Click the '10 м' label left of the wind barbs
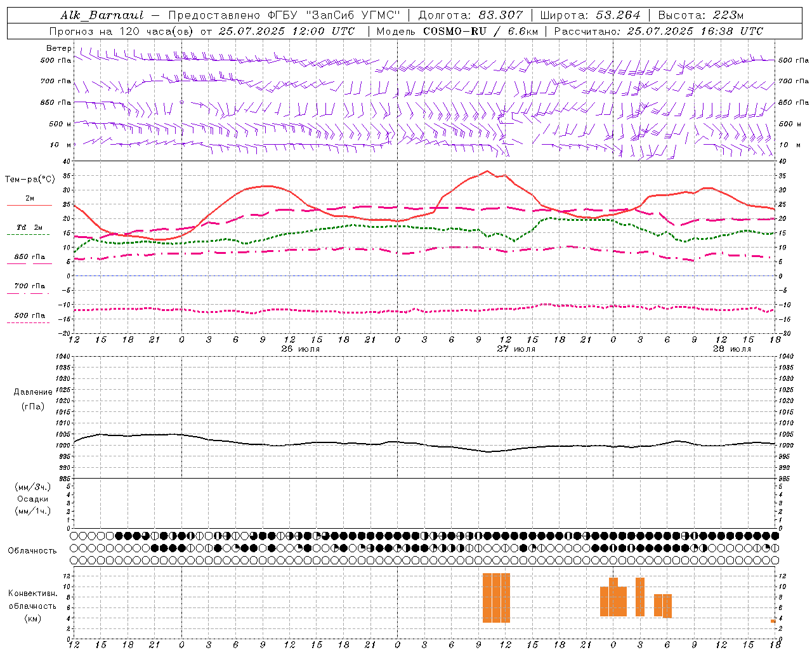The width and height of the screenshot is (812, 650). tap(60, 145)
